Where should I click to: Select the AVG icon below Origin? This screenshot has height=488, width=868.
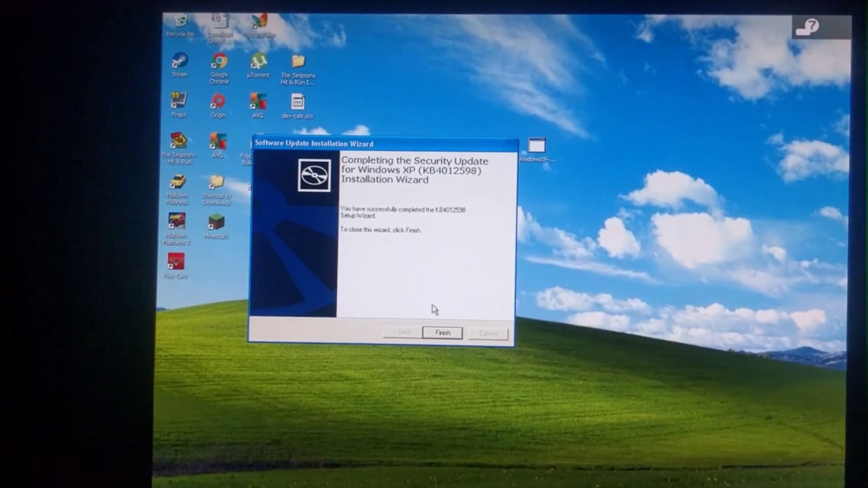tap(218, 145)
